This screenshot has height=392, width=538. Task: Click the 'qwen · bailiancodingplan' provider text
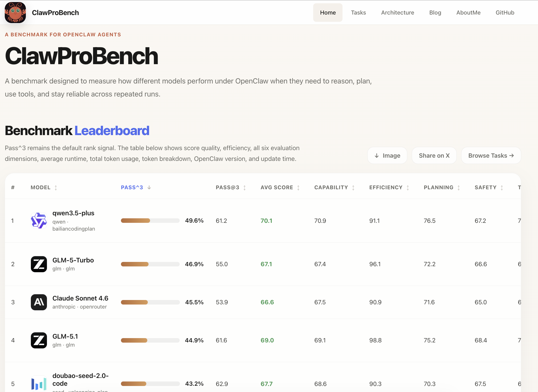click(x=74, y=225)
